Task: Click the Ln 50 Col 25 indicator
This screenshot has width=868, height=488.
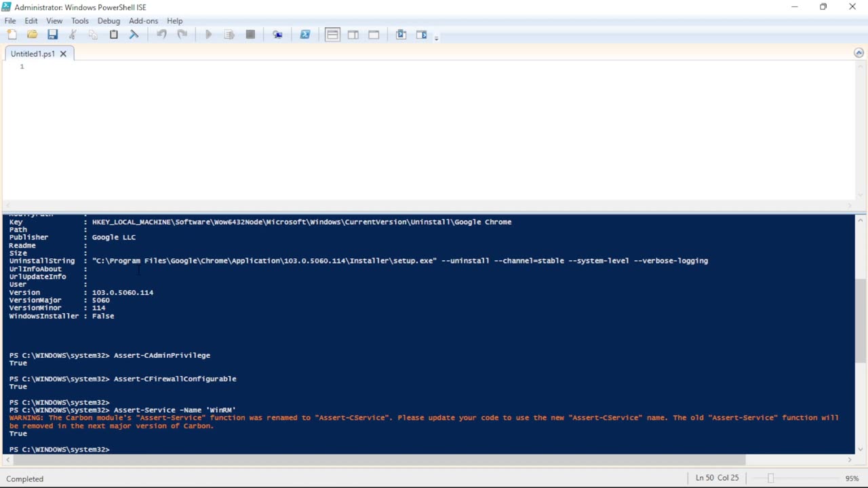Action: pos(717,478)
